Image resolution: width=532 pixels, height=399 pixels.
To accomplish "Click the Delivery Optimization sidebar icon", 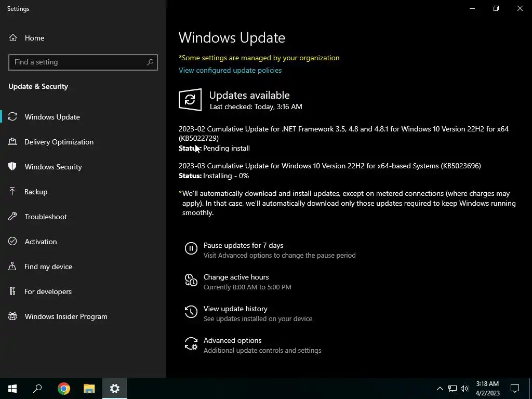I will [x=12, y=142].
